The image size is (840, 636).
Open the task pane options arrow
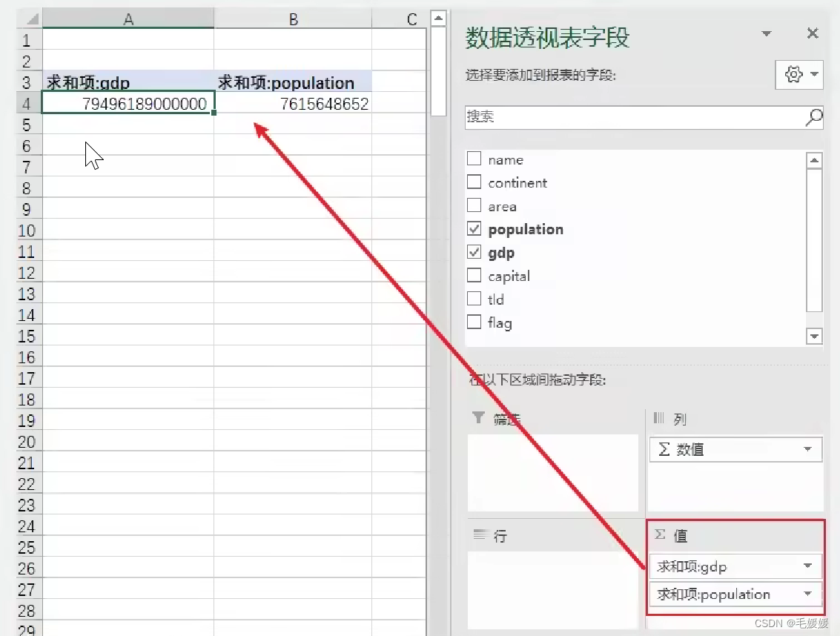(767, 34)
